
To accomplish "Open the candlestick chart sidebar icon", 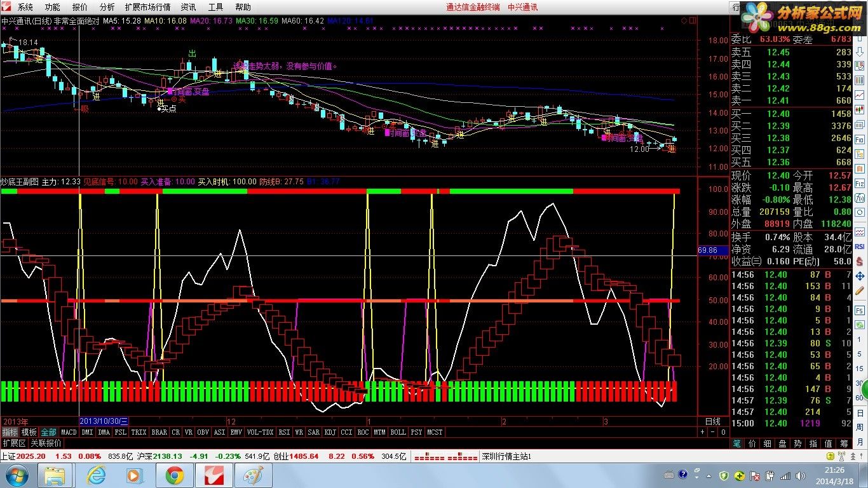I will pos(860,109).
